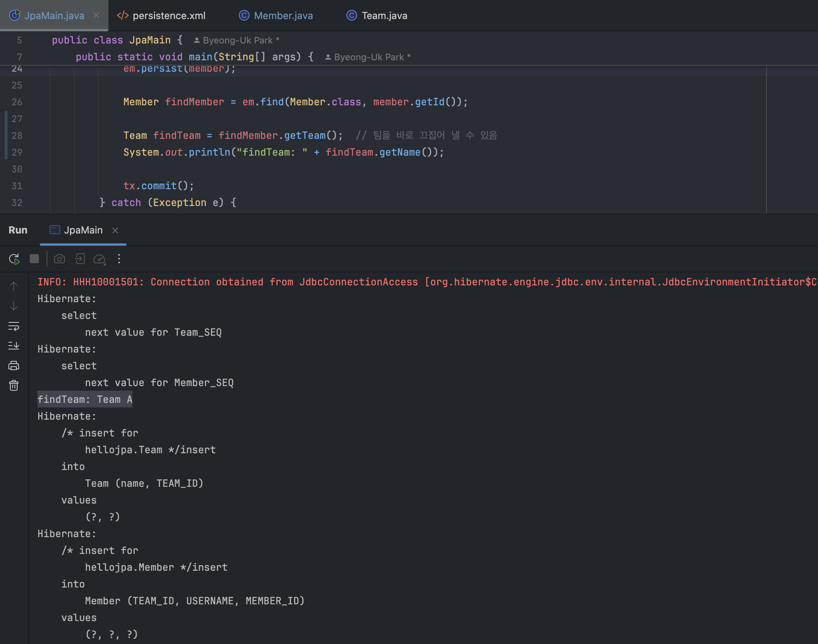
Task: Take a thread dump with camera icon
Action: (60, 259)
